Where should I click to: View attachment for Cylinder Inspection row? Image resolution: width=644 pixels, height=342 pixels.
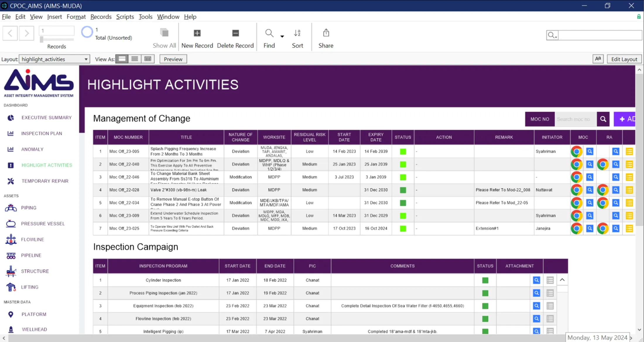tap(536, 280)
